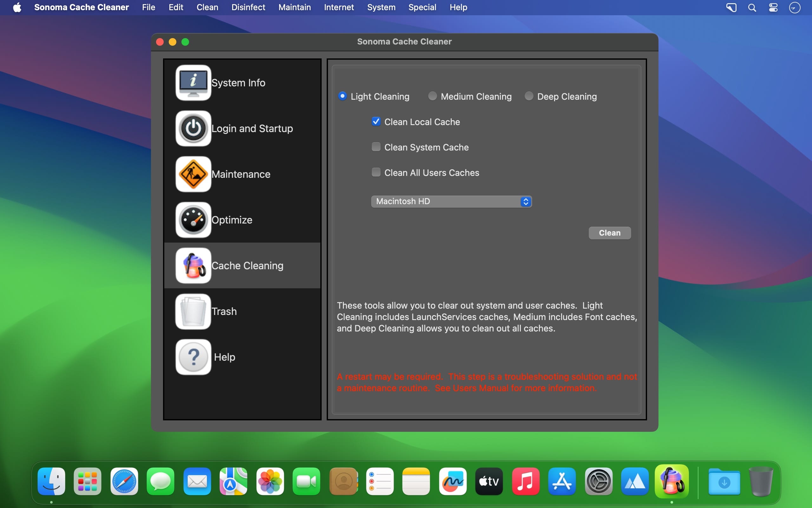Open System Settings from the Dock
Image resolution: width=812 pixels, height=508 pixels.
pos(599,481)
